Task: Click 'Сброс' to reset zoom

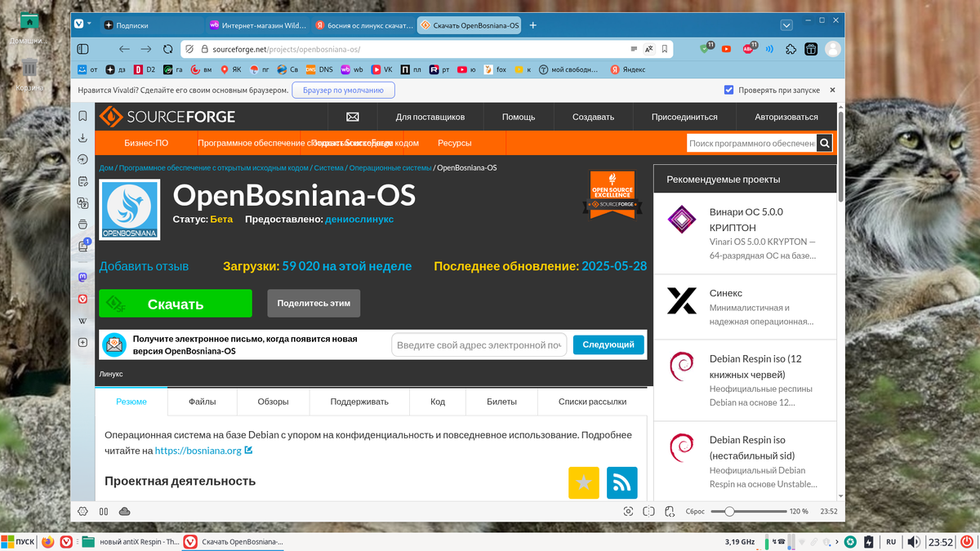Action: (695, 511)
